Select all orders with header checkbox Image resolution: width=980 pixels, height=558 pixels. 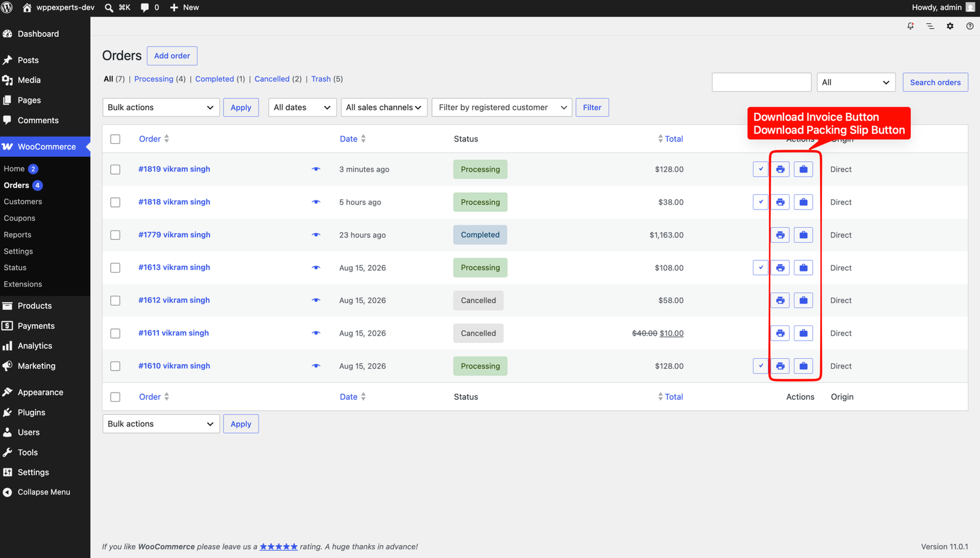click(x=115, y=139)
